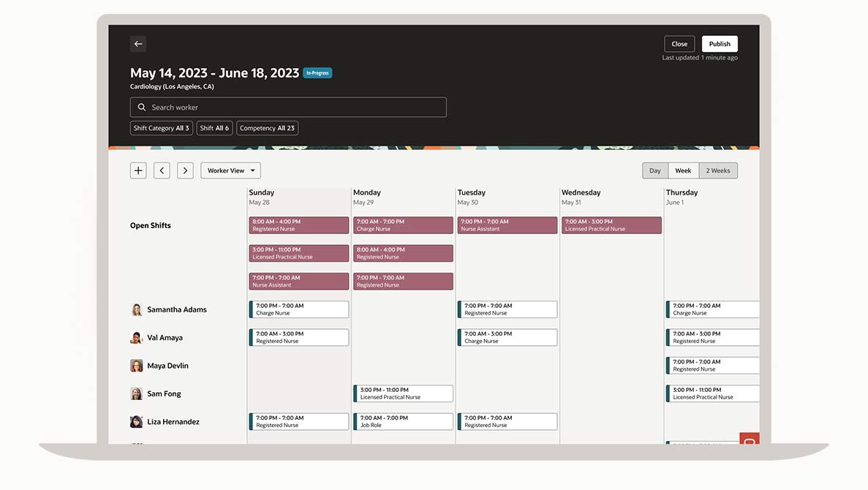Select Sunday open shift 8:00 AM Registered Nurse
868x490 pixels.
click(x=298, y=225)
